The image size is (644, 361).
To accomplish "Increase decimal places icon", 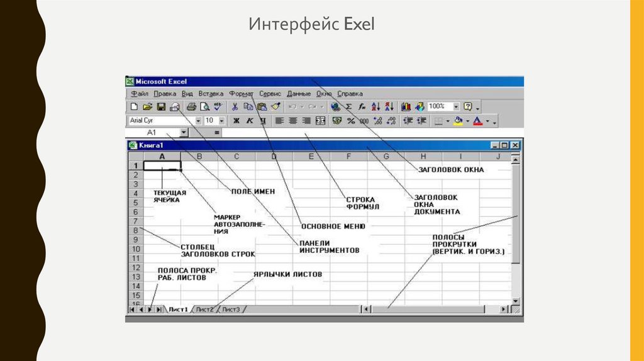I will [378, 121].
